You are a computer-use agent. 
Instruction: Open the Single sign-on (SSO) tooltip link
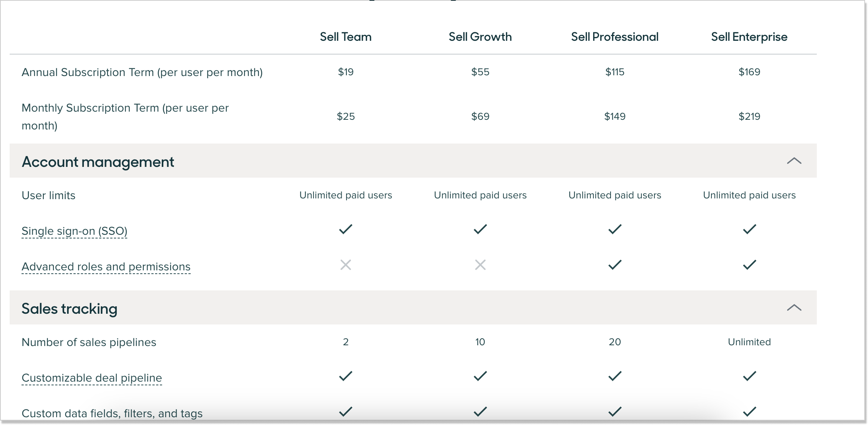[x=74, y=231]
